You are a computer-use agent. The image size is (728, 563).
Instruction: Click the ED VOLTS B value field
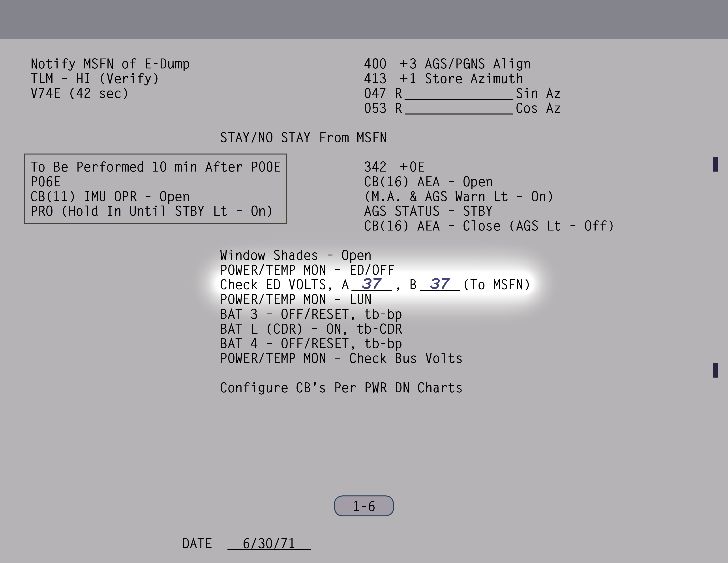pos(440,285)
